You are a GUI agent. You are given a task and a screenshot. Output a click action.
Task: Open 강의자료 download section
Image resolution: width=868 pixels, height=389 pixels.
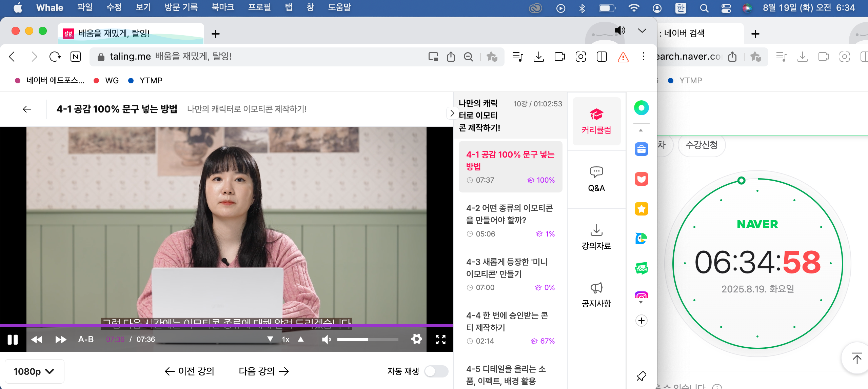596,237
